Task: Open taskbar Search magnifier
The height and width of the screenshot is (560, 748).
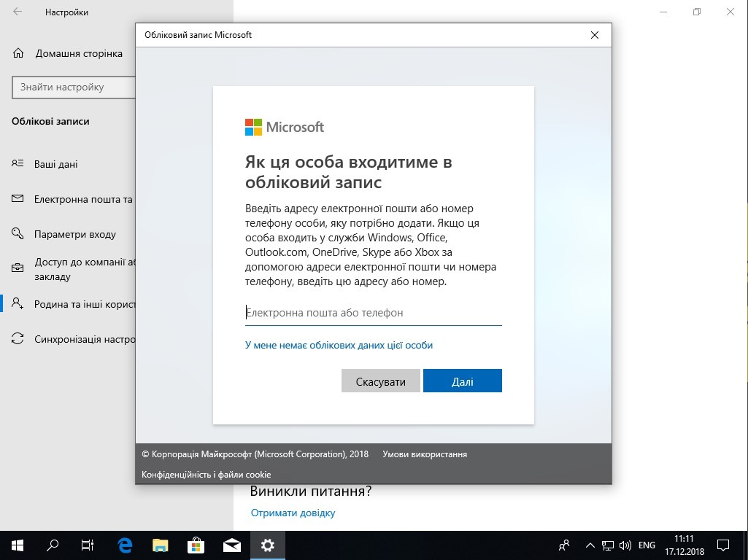Action: [53, 545]
